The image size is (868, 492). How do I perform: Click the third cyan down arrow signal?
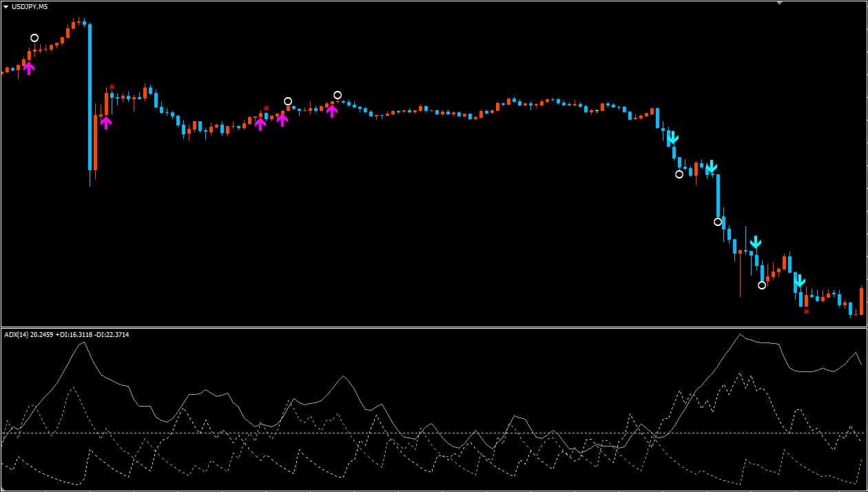pos(756,242)
